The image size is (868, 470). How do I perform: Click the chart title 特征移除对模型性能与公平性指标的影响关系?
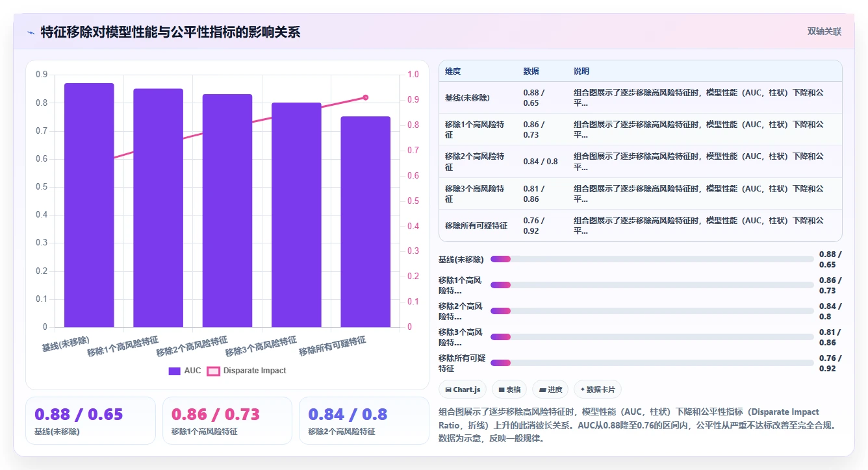(x=170, y=32)
